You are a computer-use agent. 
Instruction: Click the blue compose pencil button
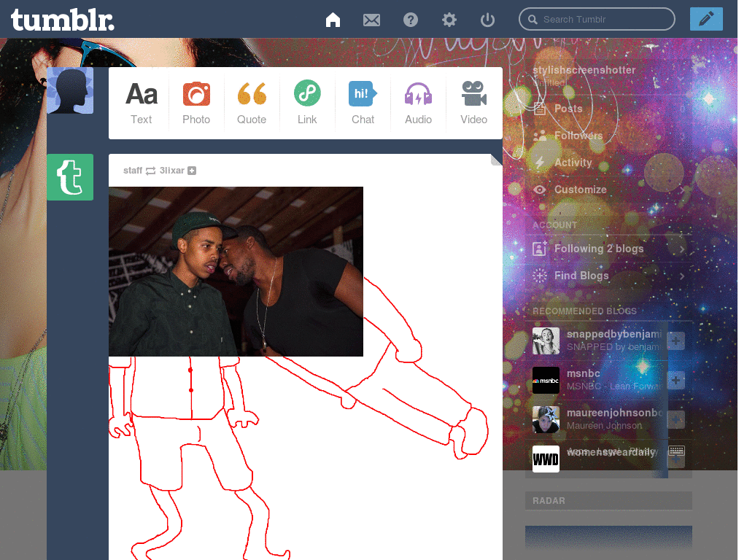click(705, 19)
